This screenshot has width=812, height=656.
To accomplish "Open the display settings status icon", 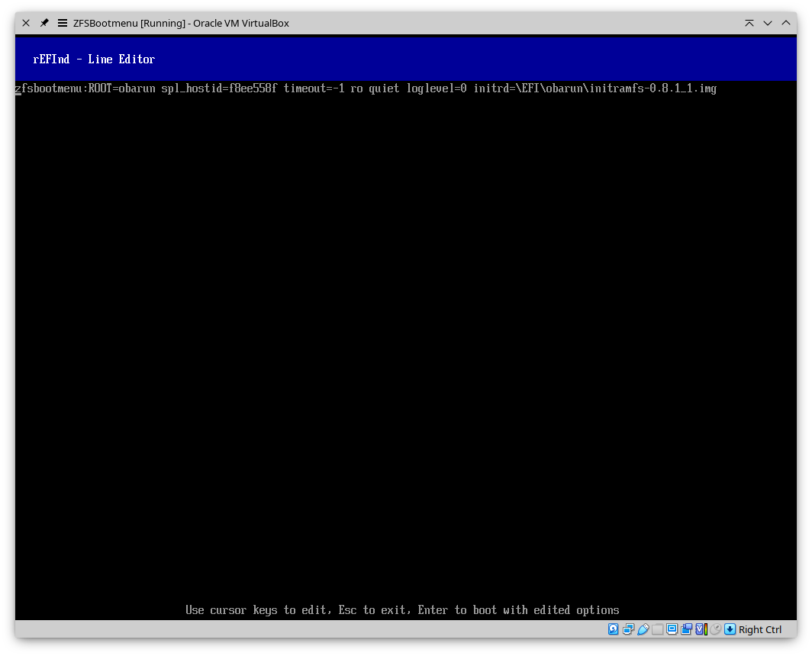I will pos(672,629).
